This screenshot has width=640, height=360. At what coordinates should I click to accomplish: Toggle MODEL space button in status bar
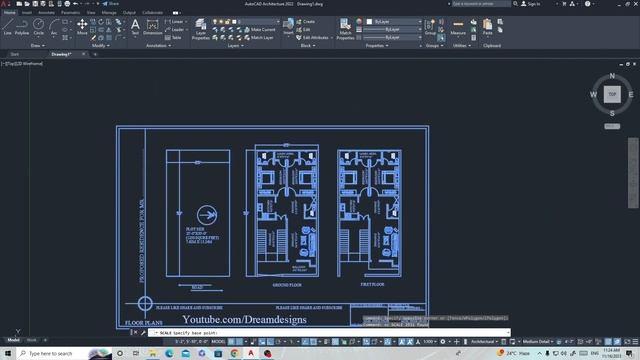218,342
